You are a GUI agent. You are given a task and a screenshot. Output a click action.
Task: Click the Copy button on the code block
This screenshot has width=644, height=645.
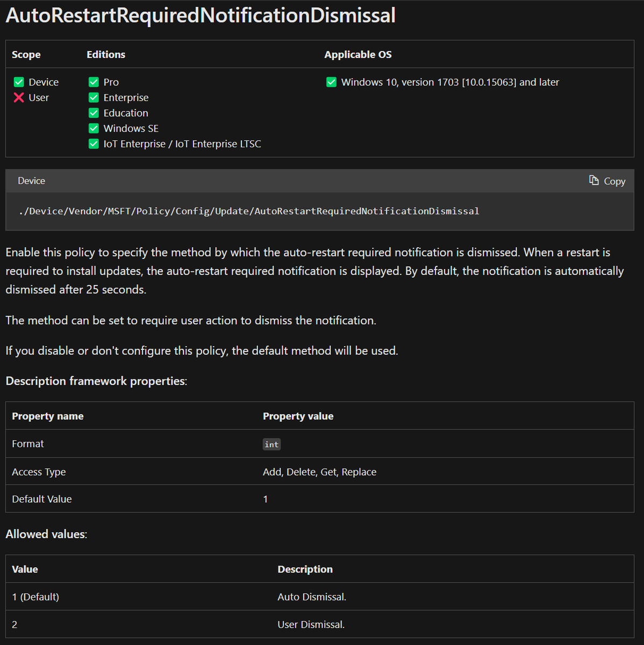pos(607,181)
